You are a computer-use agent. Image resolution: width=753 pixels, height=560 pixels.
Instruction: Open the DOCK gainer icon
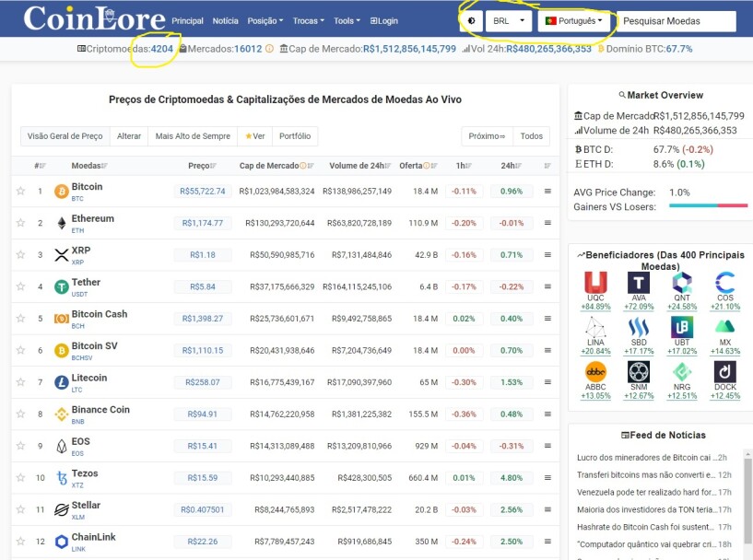[x=725, y=371]
